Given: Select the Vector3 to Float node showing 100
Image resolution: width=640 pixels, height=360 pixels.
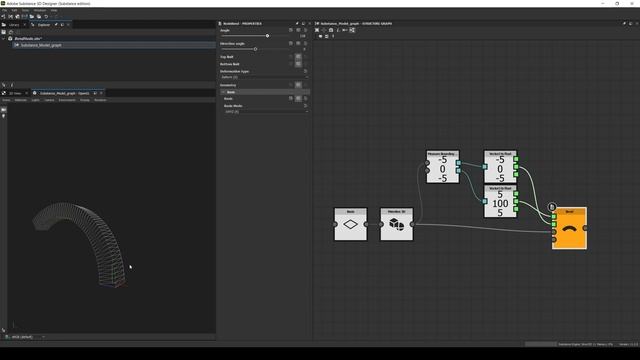Looking at the screenshot, I should 500,202.
